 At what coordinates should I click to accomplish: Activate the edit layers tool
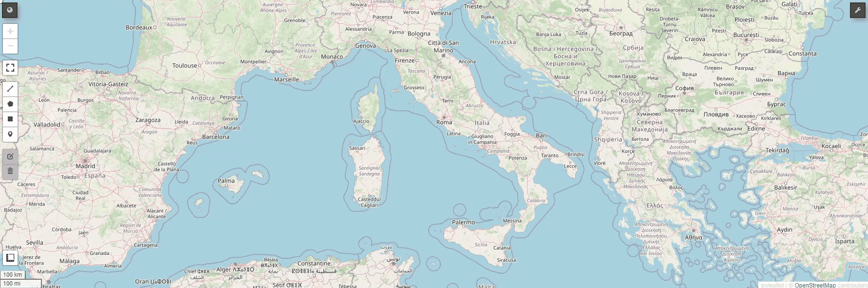[10, 156]
